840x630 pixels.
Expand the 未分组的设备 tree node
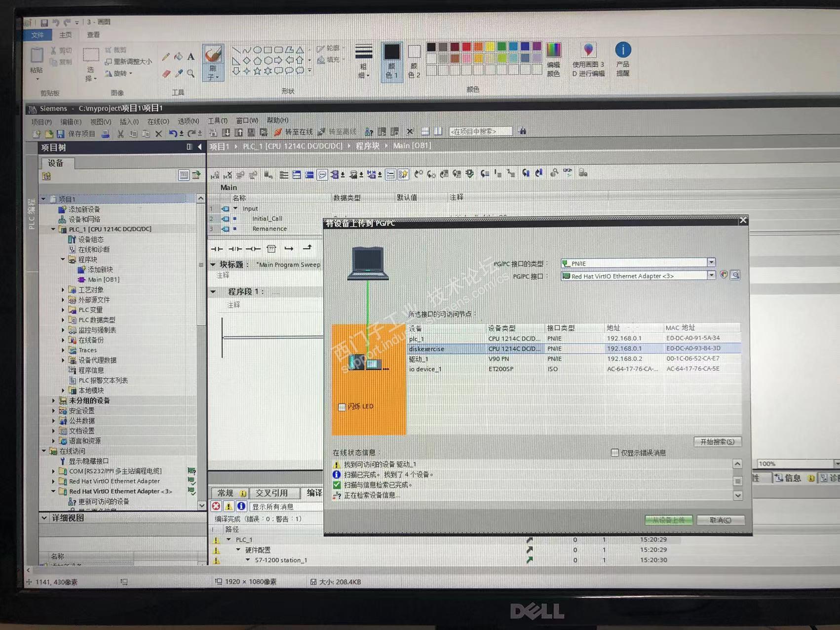pyautogui.click(x=53, y=400)
